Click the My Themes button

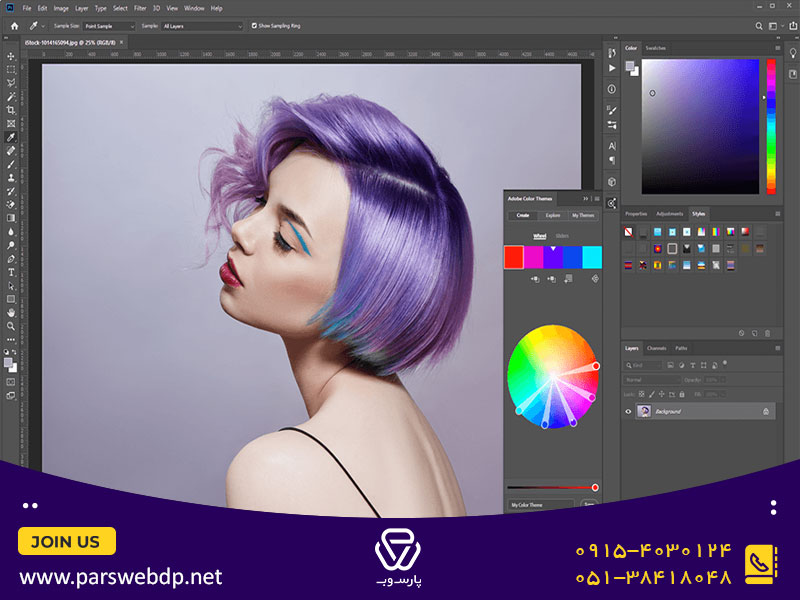coord(583,215)
